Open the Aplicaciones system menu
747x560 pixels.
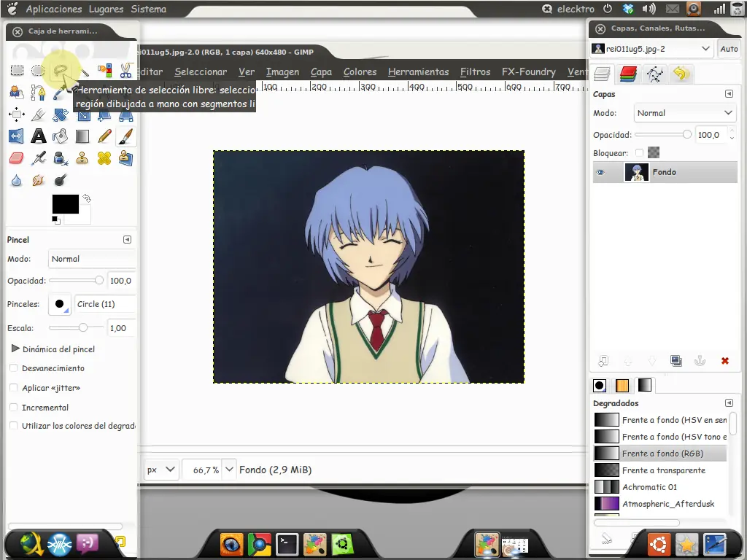pyautogui.click(x=54, y=9)
